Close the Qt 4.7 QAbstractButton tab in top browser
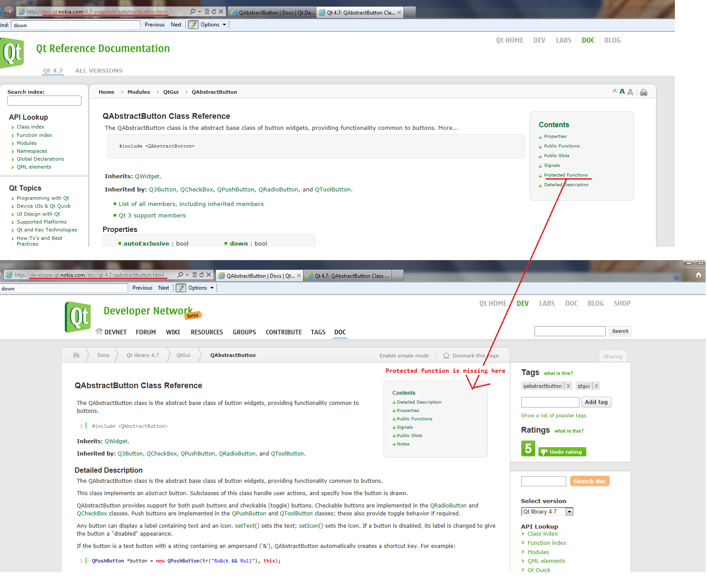Image resolution: width=707 pixels, height=588 pixels. point(399,12)
